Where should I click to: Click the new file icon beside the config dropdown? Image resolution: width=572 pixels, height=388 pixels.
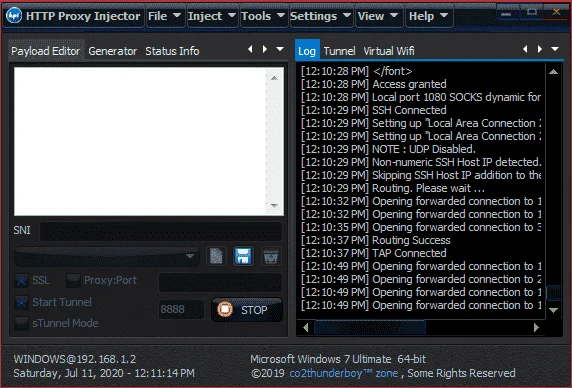tap(216, 256)
